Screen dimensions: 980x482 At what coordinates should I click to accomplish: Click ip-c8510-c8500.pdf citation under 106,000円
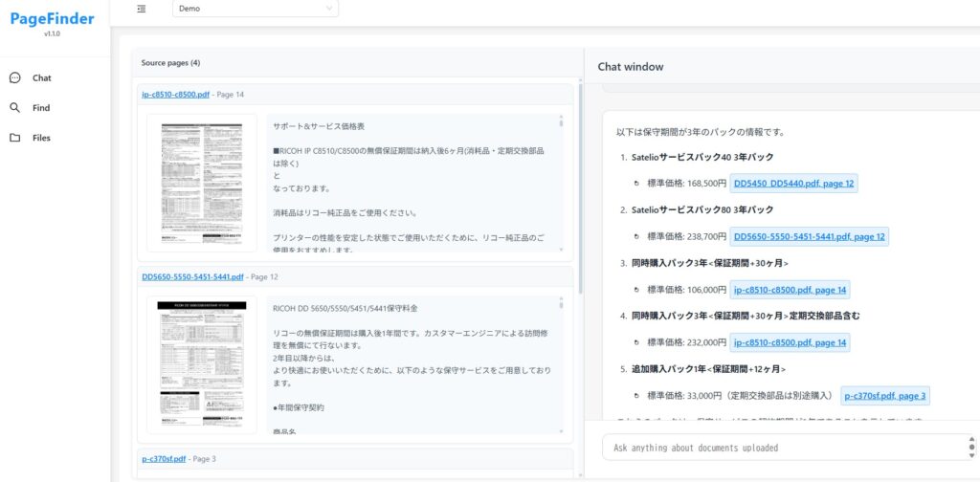click(x=790, y=290)
